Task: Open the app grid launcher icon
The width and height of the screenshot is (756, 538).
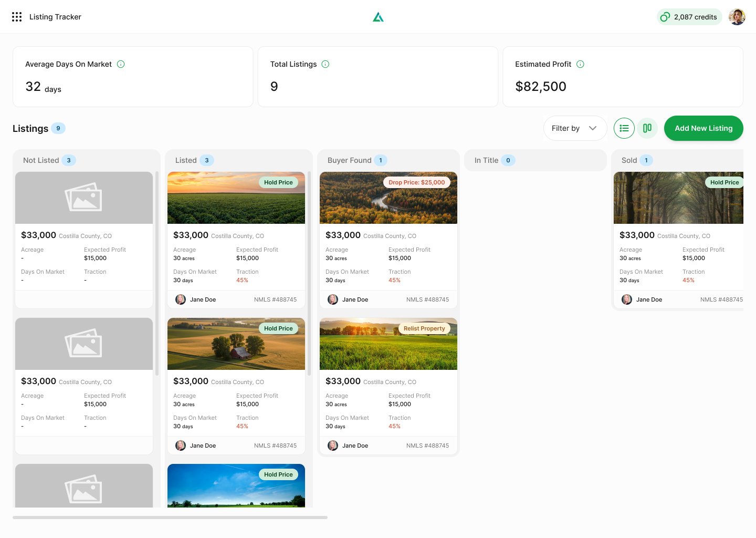Action: pos(16,16)
